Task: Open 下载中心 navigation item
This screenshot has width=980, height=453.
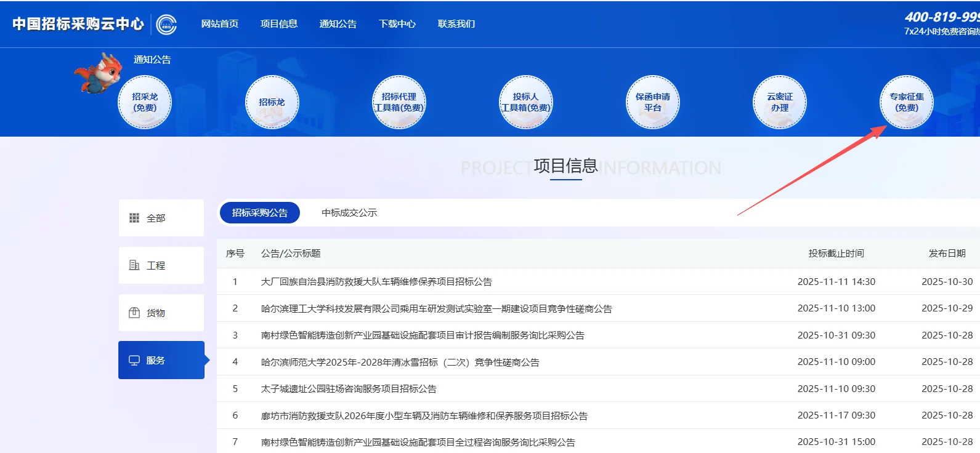Action: pyautogui.click(x=397, y=24)
